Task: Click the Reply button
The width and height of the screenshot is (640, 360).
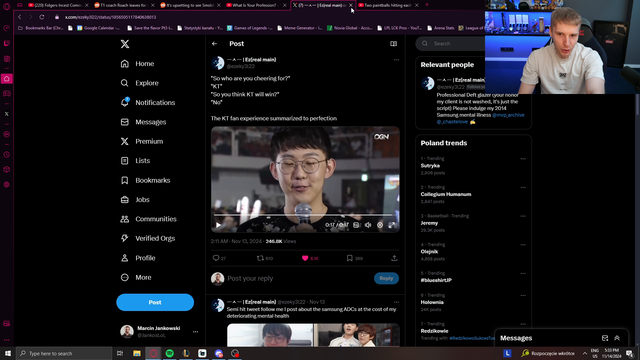Action: (x=386, y=278)
